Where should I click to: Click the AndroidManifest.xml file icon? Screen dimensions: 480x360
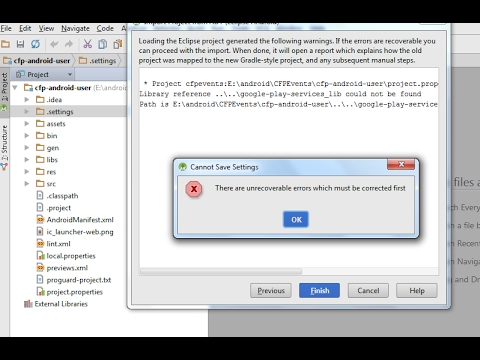coord(40,220)
